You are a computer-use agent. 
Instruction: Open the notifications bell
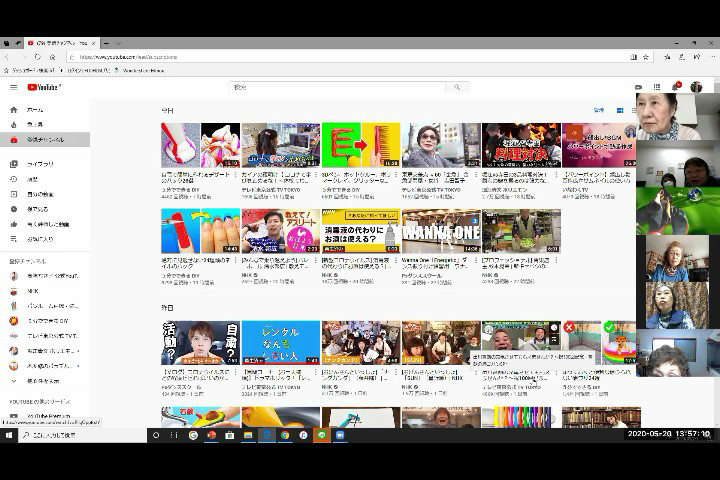click(677, 87)
